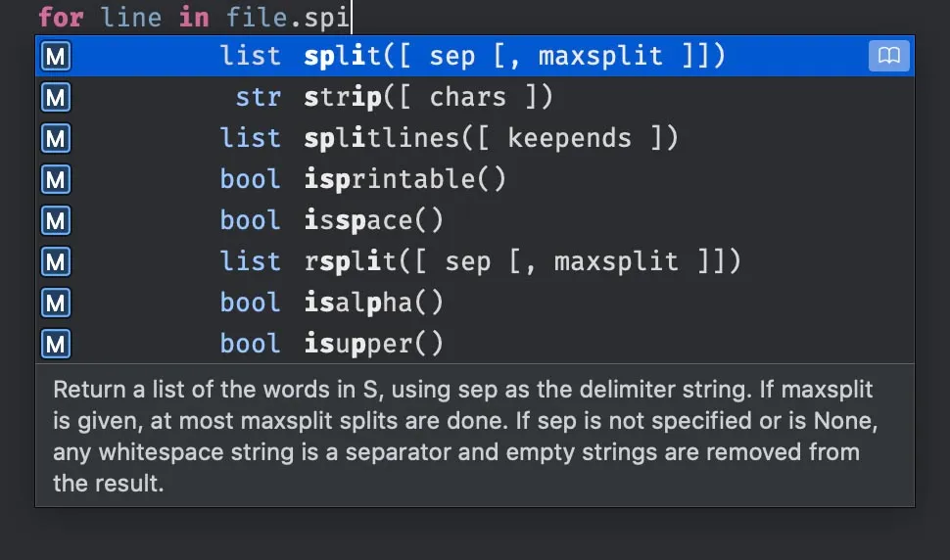Choose the isupper() completion
This screenshot has width=950, height=560.
pyautogui.click(x=475, y=345)
